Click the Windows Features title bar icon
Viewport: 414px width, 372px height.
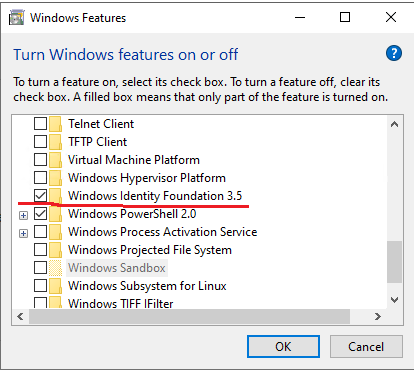click(x=17, y=18)
